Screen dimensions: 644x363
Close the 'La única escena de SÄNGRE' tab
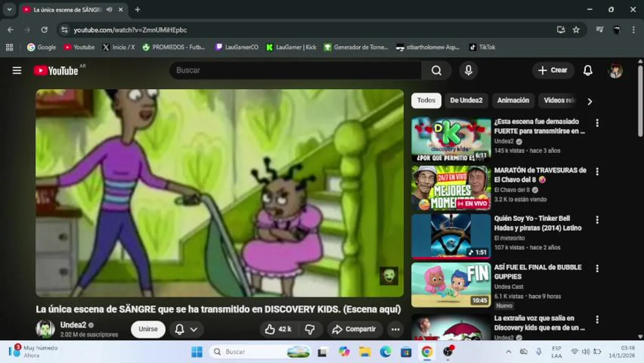point(121,10)
